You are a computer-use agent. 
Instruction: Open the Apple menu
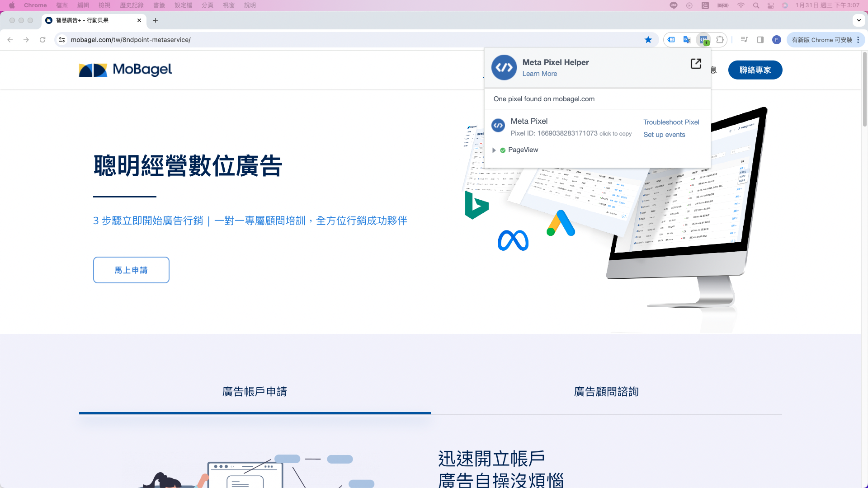tap(12, 5)
